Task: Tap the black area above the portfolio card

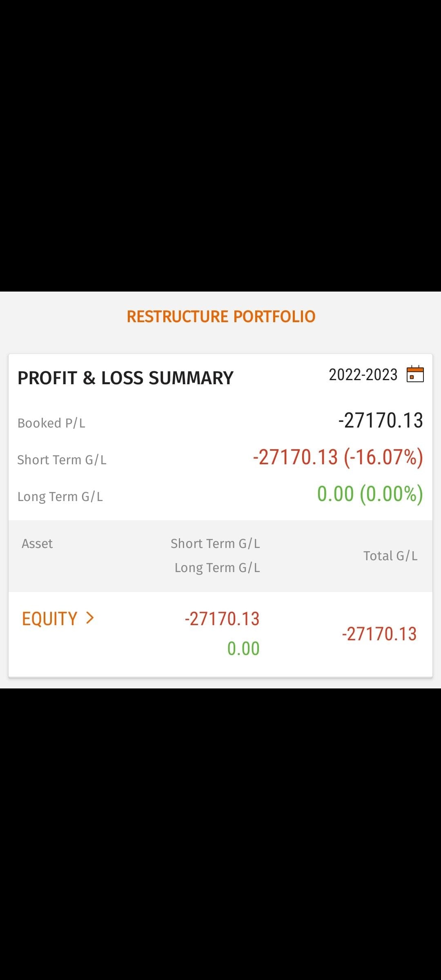Action: pyautogui.click(x=220, y=143)
